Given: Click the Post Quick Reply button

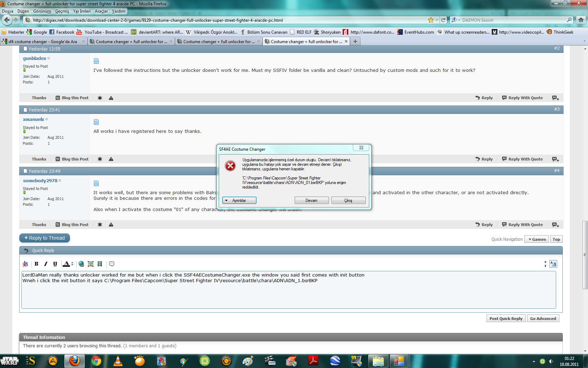Looking at the screenshot, I should pos(506,319).
